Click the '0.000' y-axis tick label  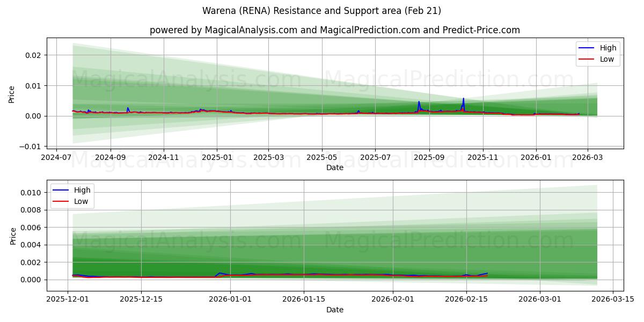pos(32,280)
